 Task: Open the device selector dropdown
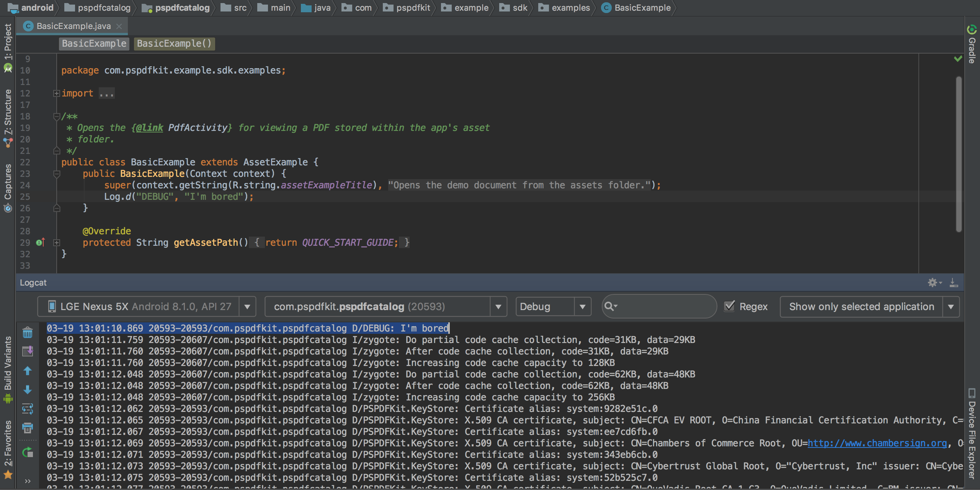247,306
